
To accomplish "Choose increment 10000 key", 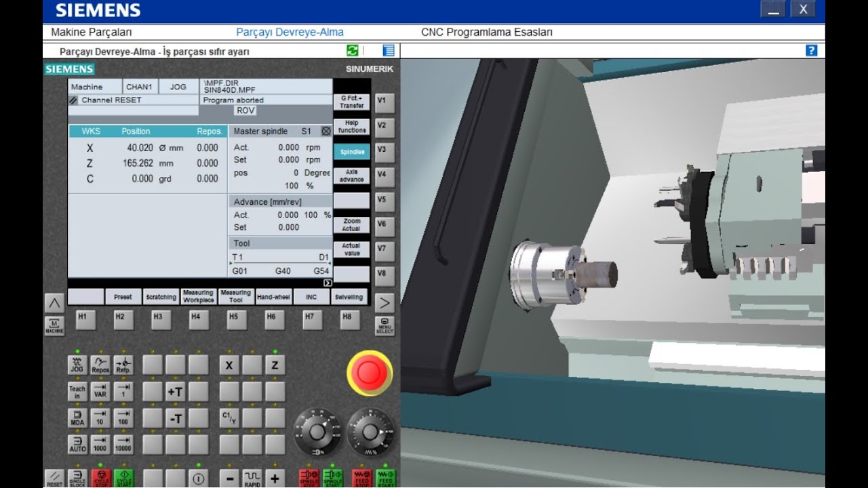I will click(x=123, y=444).
